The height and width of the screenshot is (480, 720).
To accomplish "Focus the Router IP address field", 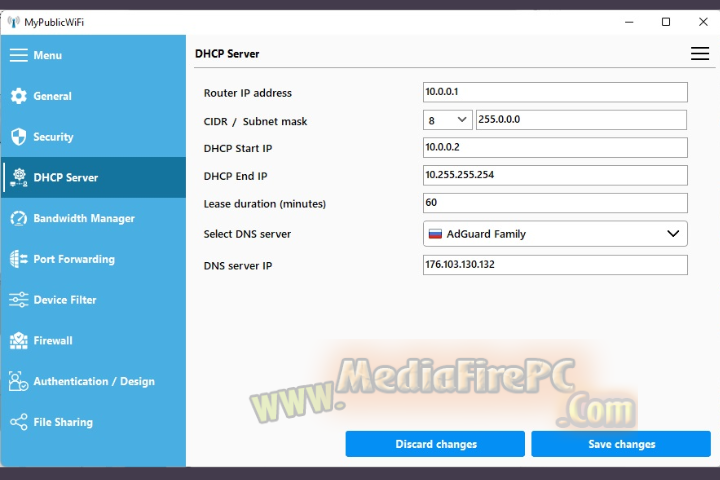I will coord(555,92).
